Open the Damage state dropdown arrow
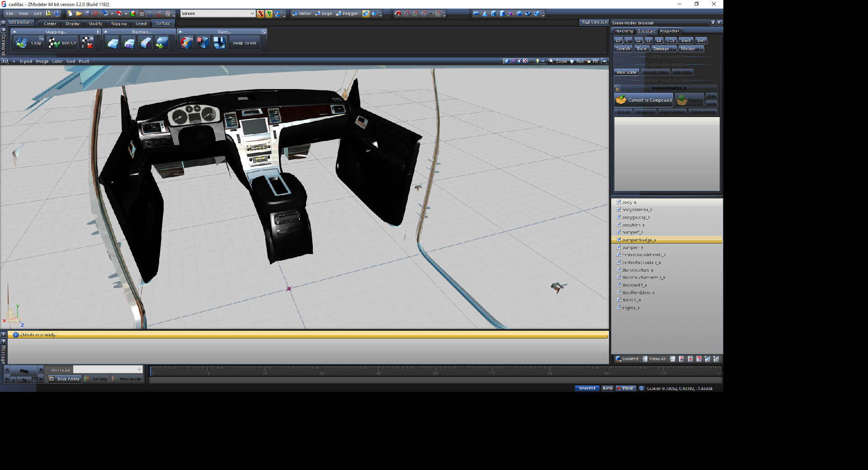Image resolution: width=868 pixels, height=470 pixels. pos(674,49)
